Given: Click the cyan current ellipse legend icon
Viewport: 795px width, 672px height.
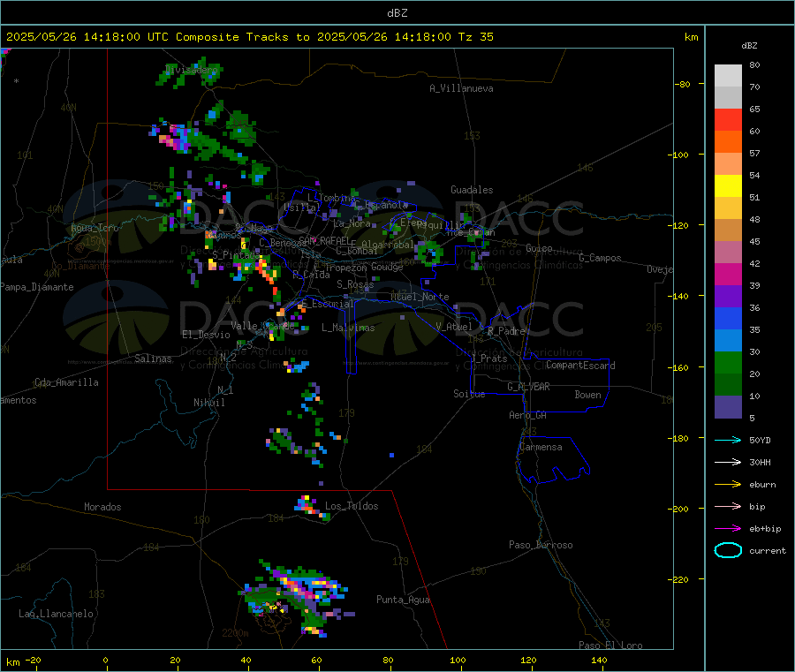Looking at the screenshot, I should (728, 550).
